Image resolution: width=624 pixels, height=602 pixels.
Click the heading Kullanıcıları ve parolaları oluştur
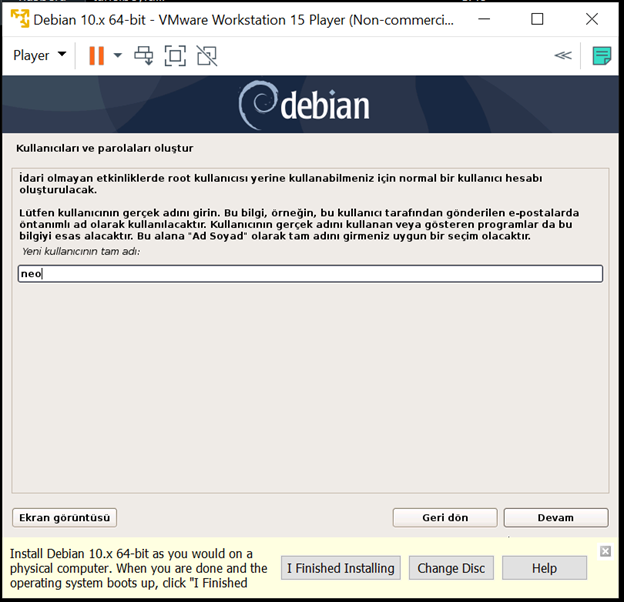[x=105, y=148]
